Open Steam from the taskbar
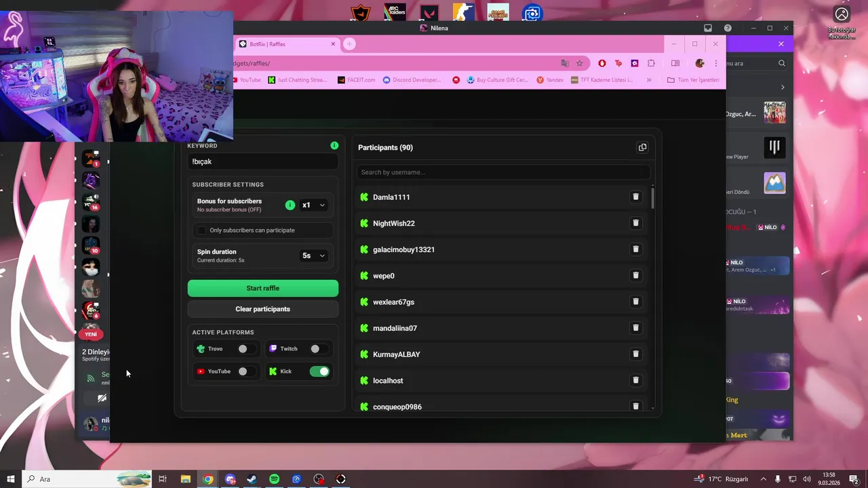This screenshot has height=488, width=868. 252,479
